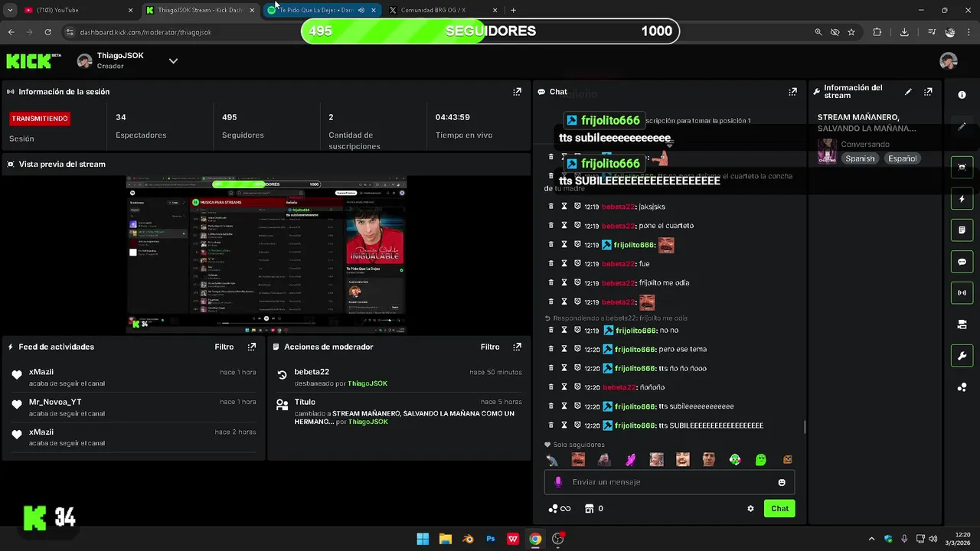Timeout bebeta22 on 'pone el cuarteto' message
This screenshot has width=980, height=551.
point(564,226)
